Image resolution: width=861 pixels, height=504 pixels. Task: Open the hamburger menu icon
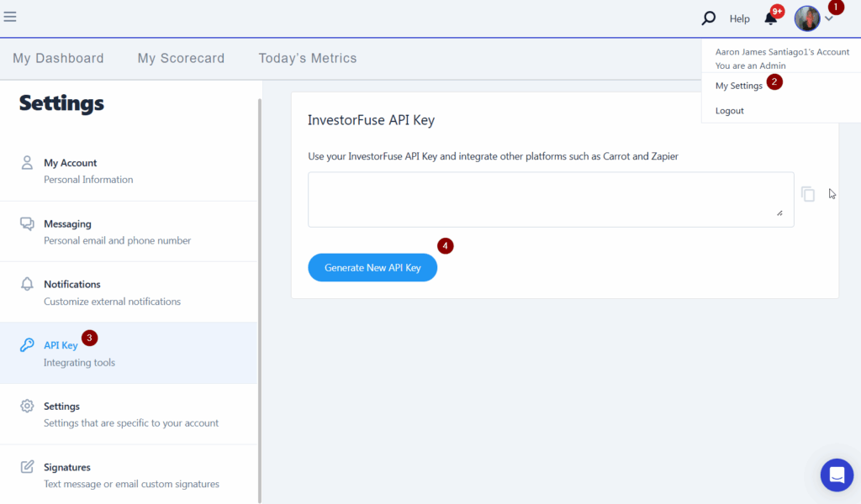[x=10, y=17]
